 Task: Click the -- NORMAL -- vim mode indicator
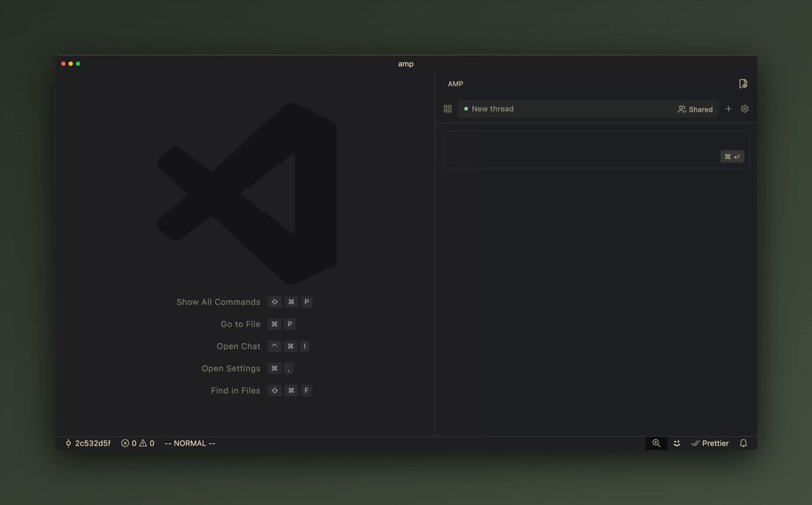click(190, 443)
